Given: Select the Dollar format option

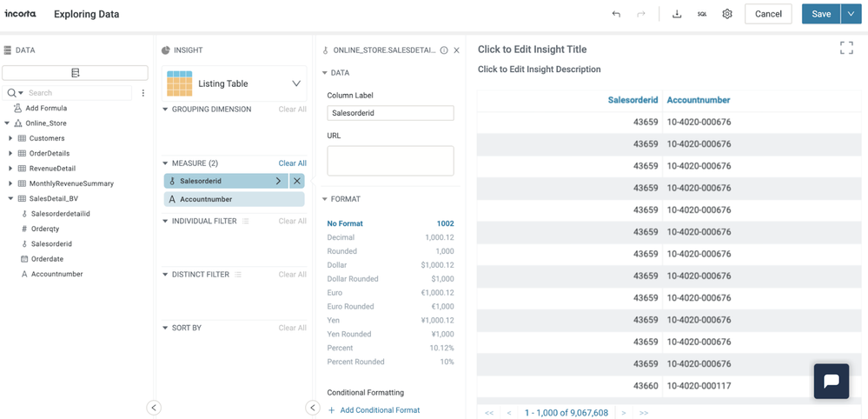Looking at the screenshot, I should click(337, 265).
